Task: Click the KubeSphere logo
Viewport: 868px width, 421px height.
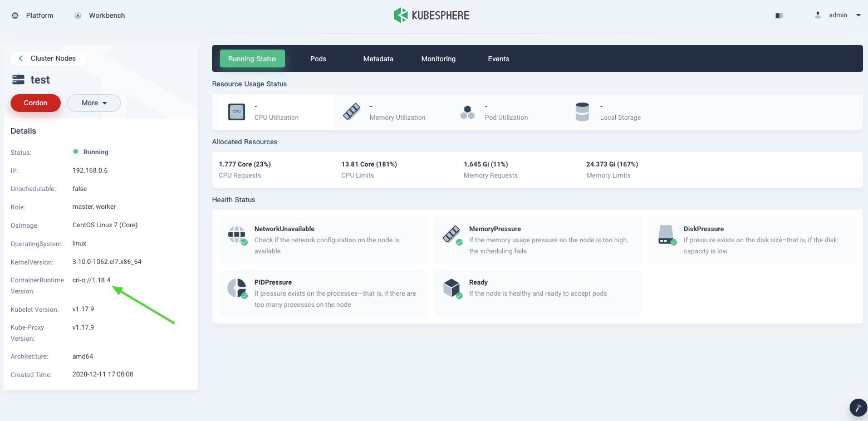Action: click(x=431, y=15)
